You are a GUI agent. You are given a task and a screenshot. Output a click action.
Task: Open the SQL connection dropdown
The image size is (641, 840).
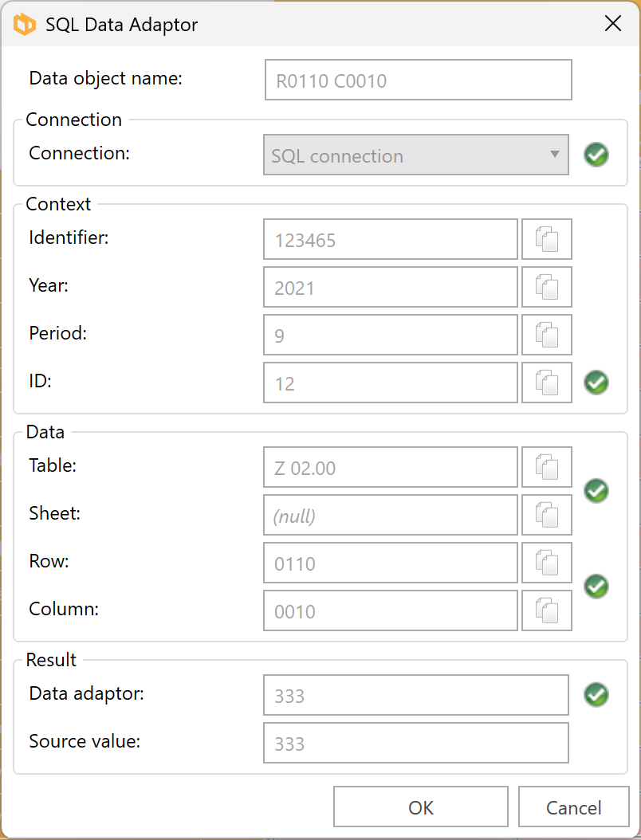[x=415, y=155]
